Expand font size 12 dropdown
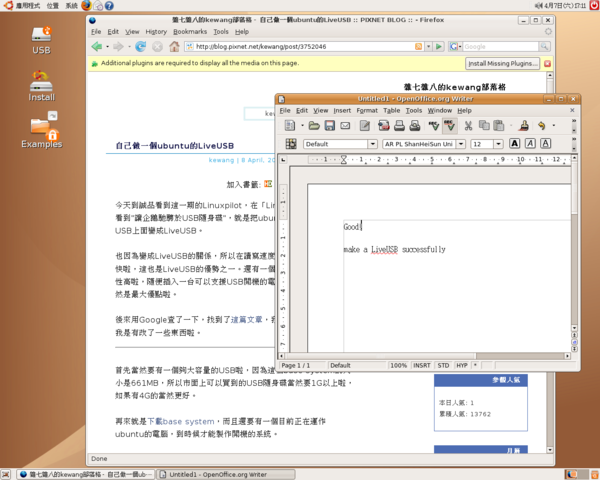 [498, 144]
